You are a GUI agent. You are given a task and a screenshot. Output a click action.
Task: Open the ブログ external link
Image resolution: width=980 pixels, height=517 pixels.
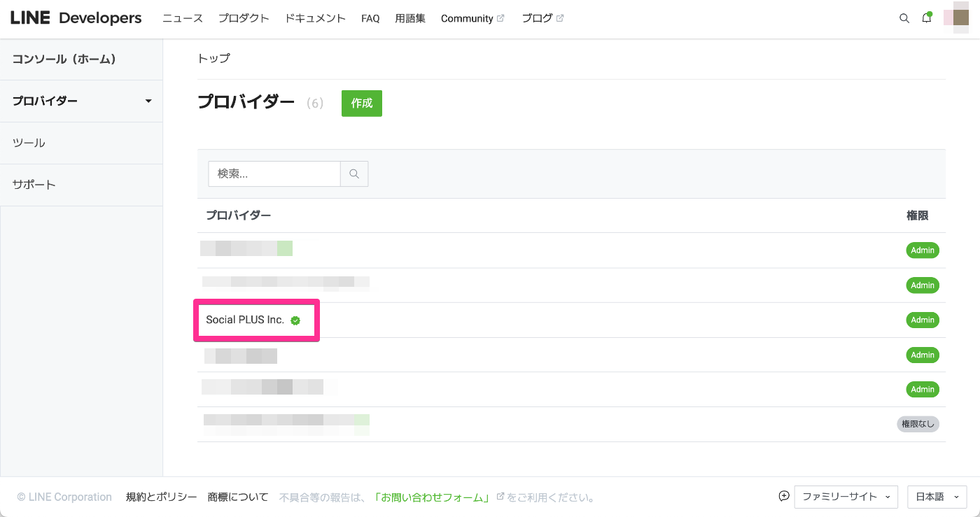pos(542,18)
